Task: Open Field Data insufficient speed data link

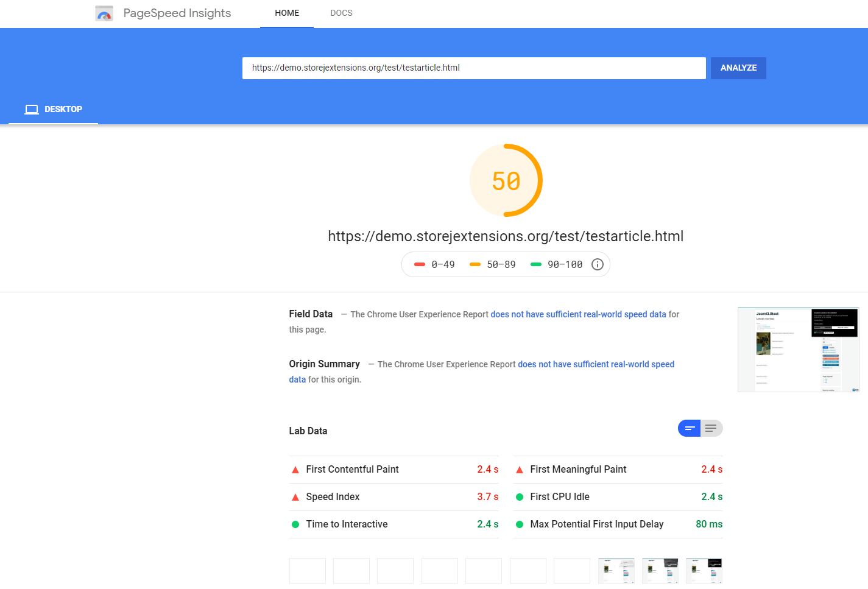Action: click(x=578, y=314)
